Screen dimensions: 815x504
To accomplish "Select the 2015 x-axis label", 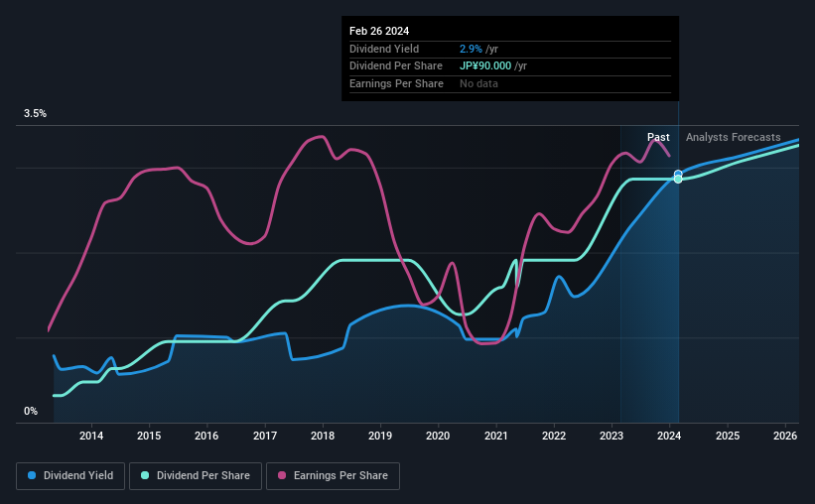I will (149, 436).
